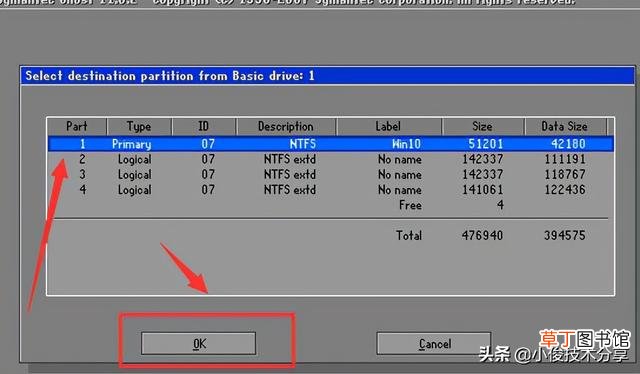Click the 42180 data size value
Image resolution: width=640 pixels, height=374 pixels.
click(x=568, y=144)
